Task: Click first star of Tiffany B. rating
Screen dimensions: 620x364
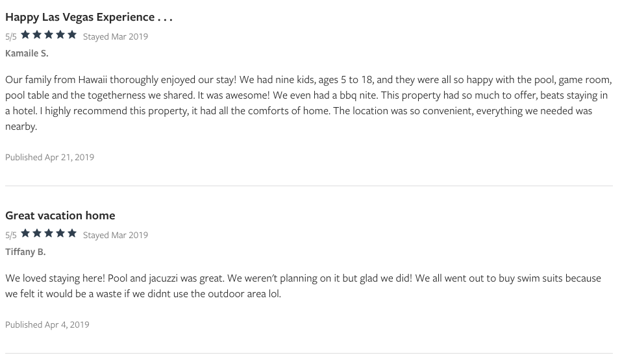Action: click(25, 233)
